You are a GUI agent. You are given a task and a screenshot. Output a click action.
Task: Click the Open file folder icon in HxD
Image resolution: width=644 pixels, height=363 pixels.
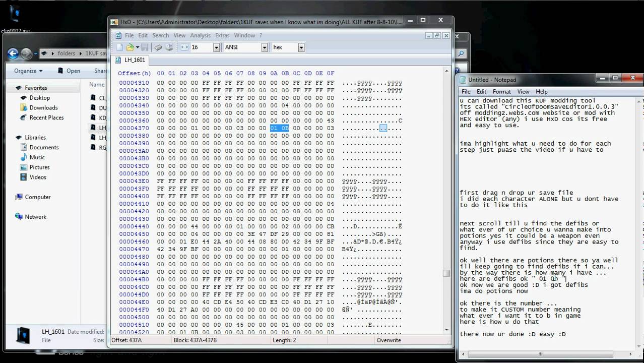coord(130,47)
